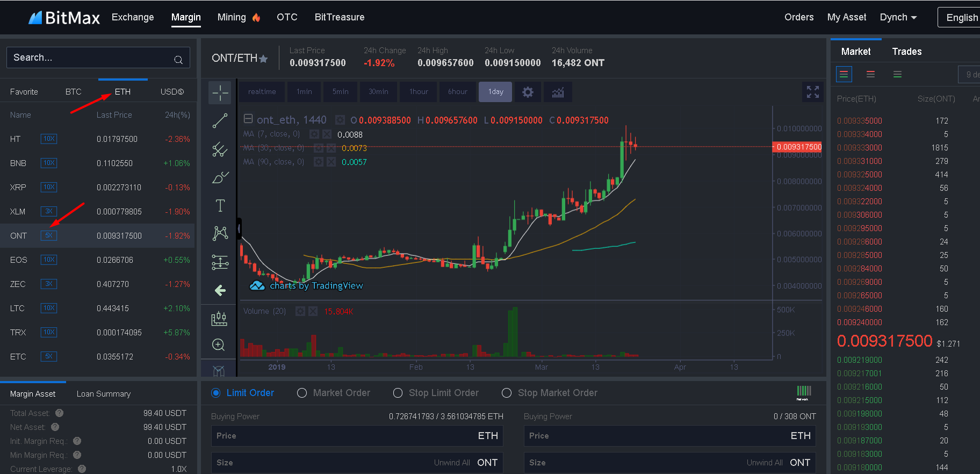Show buy orders only in order book
Screen dimensions: 980x474
coord(897,74)
